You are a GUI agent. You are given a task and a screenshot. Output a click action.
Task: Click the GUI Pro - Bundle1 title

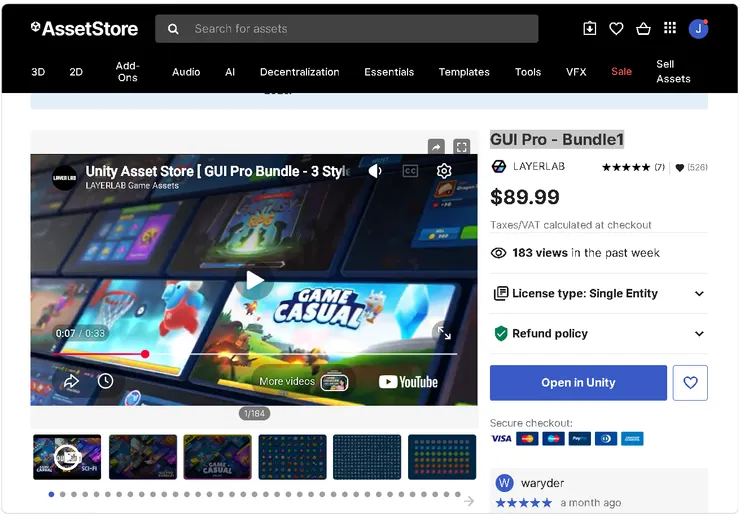pos(557,140)
